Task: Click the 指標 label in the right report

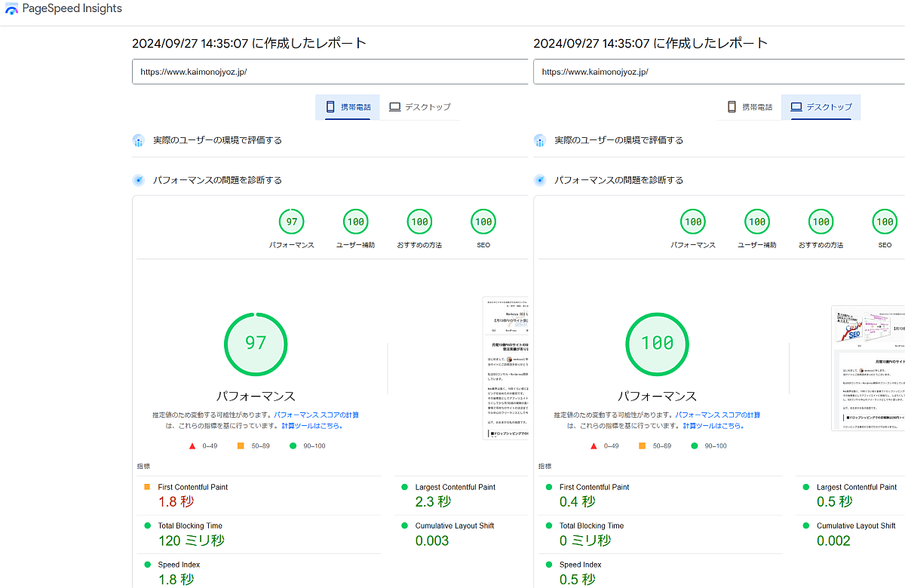Action: pos(545,467)
